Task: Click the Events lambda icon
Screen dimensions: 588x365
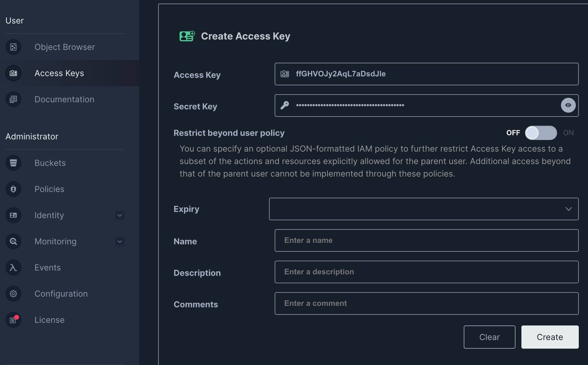Action: [13, 267]
